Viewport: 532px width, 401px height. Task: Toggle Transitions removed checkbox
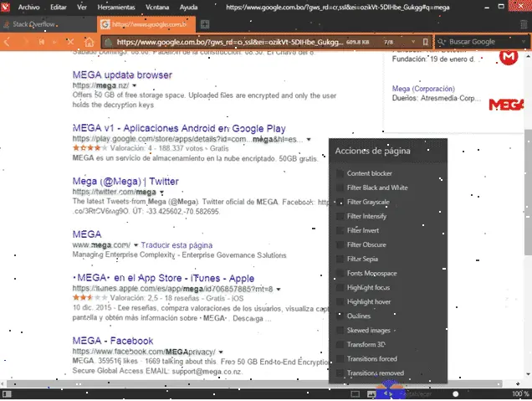pyautogui.click(x=340, y=373)
